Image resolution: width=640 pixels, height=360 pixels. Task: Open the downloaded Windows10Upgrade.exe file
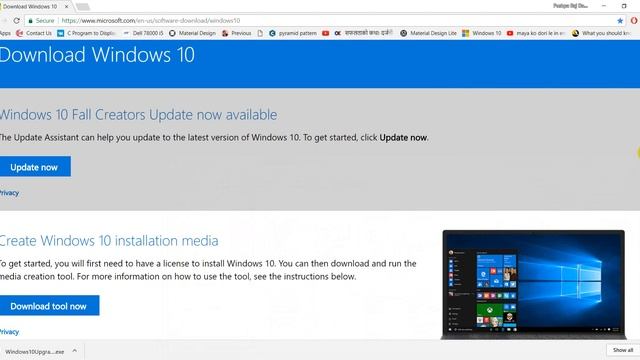(x=35, y=351)
